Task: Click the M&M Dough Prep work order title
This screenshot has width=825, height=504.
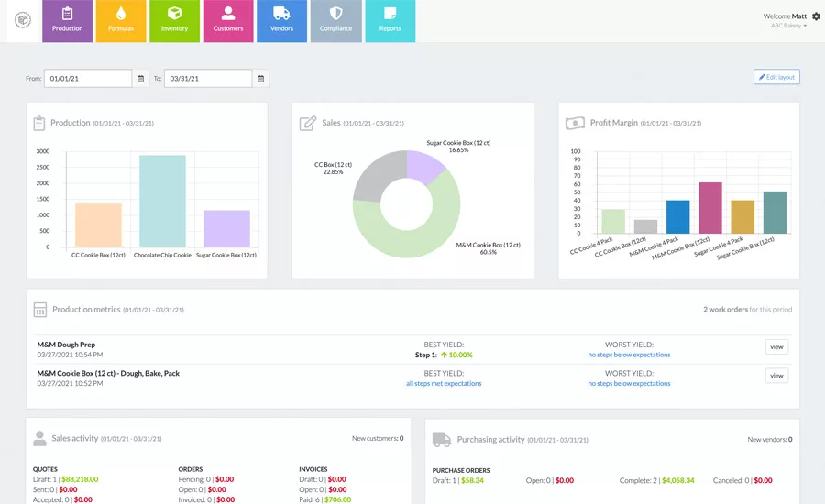Action: point(66,345)
